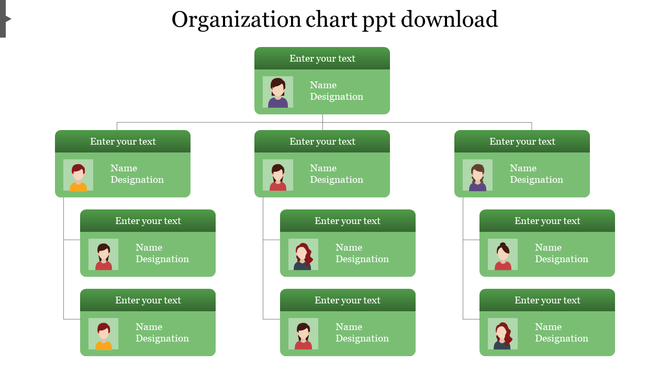Select 'Name' text in the top-level card
The image size is (670, 376).
coord(323,85)
